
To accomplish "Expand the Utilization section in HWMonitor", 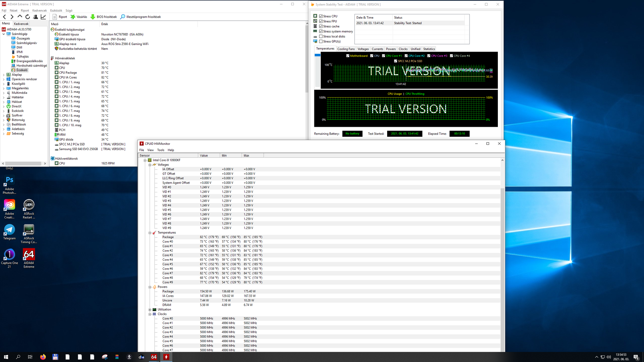I will click(x=150, y=310).
